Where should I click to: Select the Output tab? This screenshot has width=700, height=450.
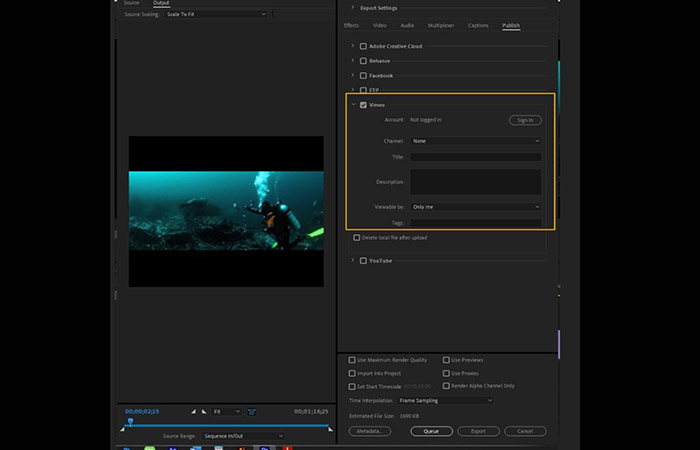[x=161, y=3]
